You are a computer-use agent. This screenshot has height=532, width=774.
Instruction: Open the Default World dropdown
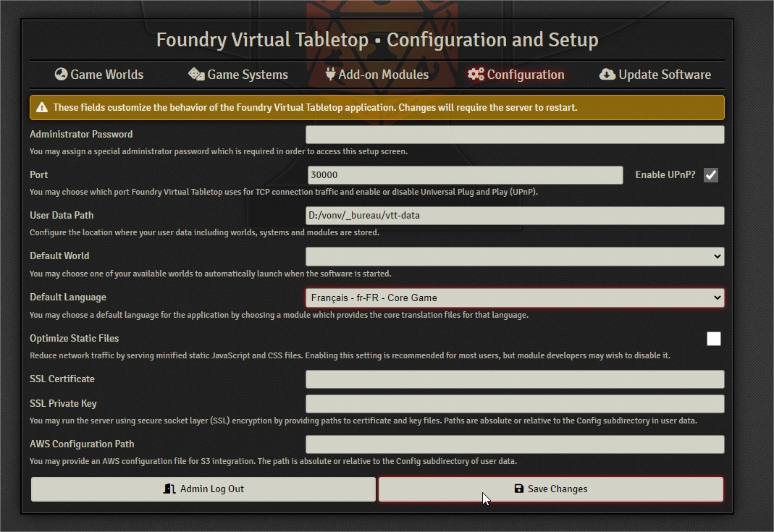(x=515, y=257)
